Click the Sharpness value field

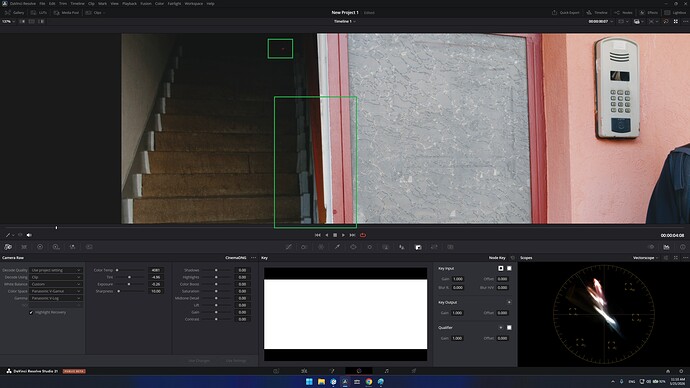(156, 291)
